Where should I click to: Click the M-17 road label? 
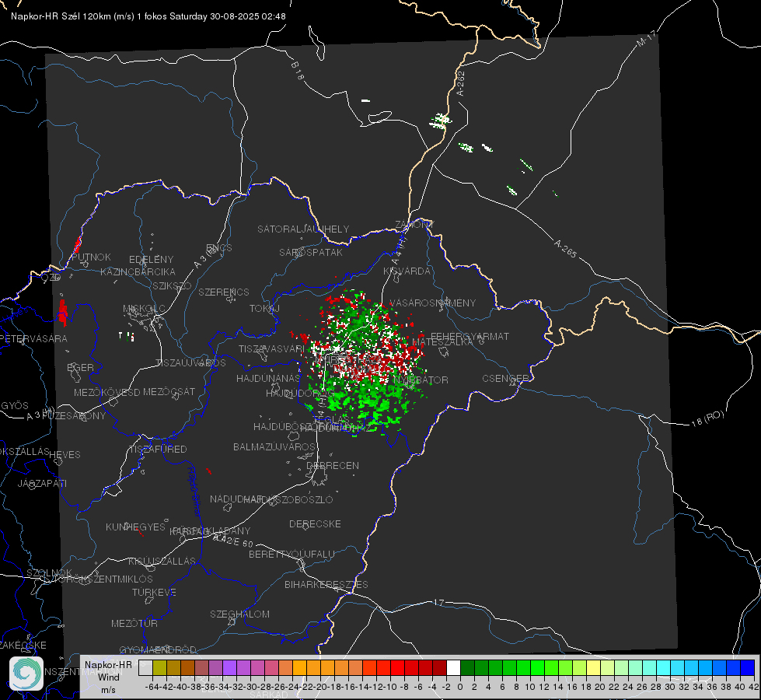(x=646, y=38)
